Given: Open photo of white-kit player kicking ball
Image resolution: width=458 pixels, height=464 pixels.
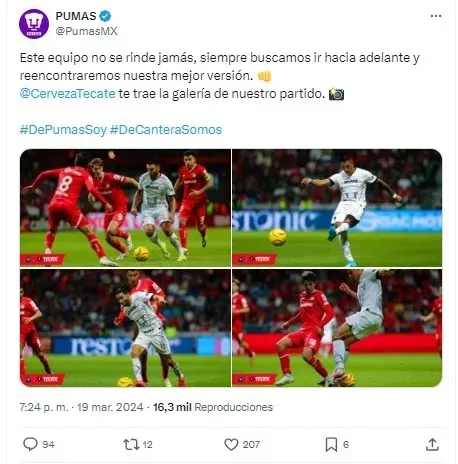Looking at the screenshot, I should click(337, 208).
